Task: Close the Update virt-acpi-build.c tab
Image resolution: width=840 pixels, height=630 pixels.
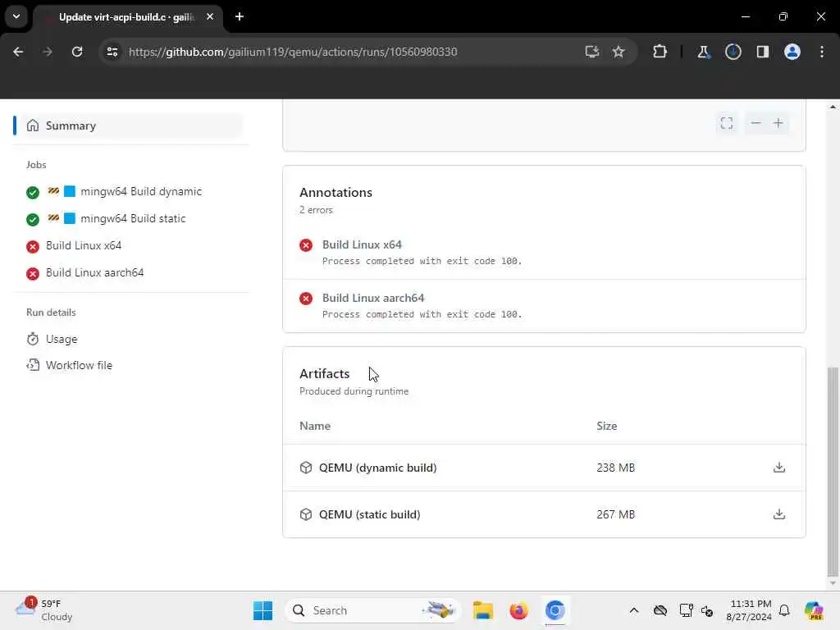Action: pos(210,16)
